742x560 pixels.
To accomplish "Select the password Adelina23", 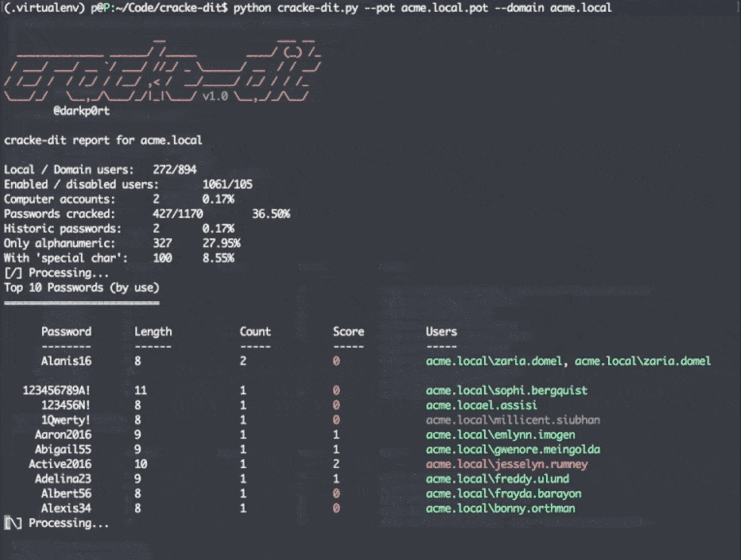I will pos(63,479).
